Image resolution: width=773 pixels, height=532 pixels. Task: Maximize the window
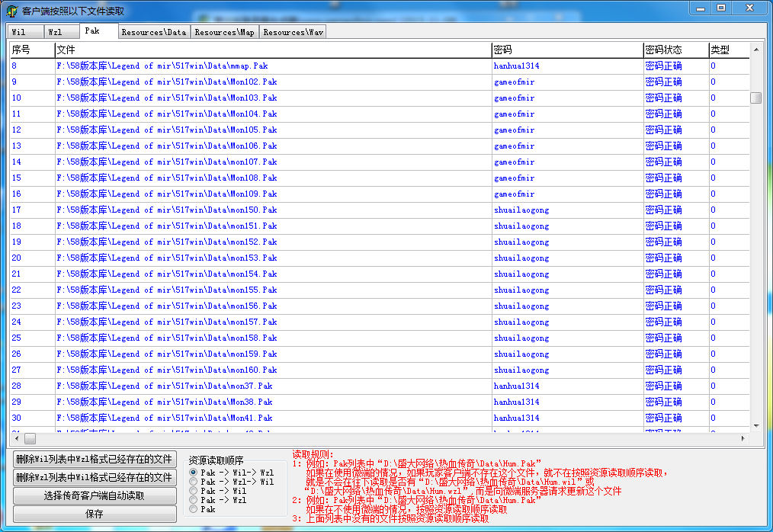click(x=720, y=8)
